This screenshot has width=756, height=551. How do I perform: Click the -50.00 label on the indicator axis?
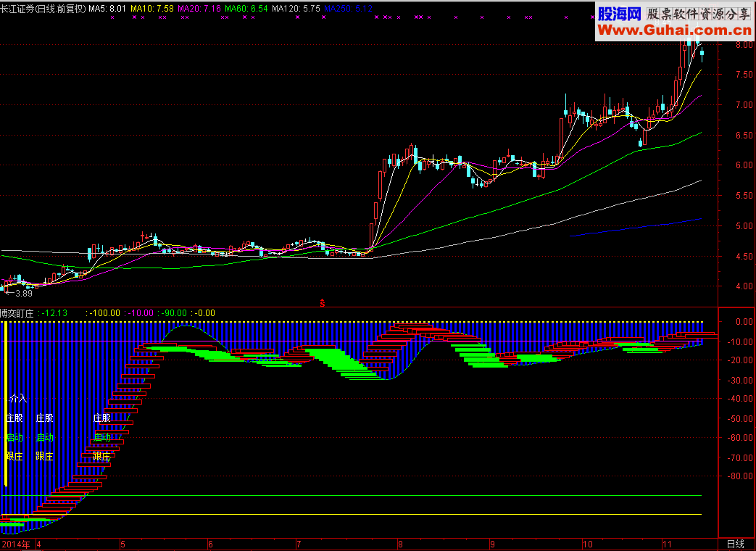[x=740, y=419]
